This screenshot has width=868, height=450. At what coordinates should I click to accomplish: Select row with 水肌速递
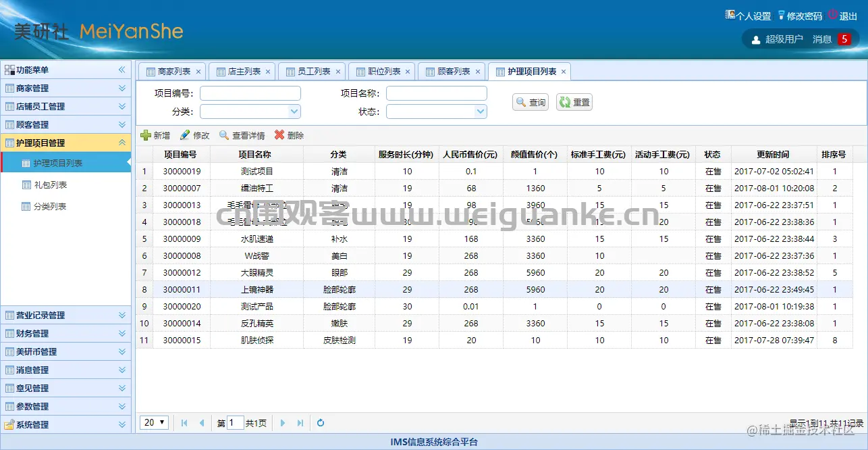(495, 239)
